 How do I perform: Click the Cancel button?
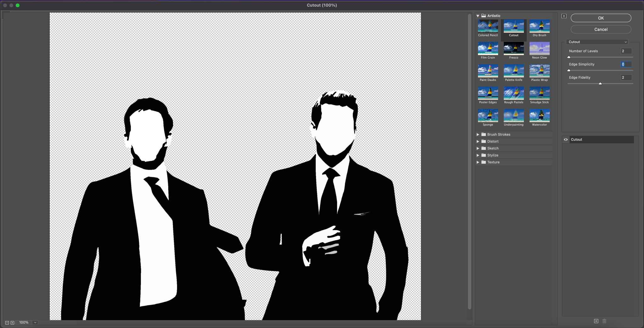click(x=601, y=29)
